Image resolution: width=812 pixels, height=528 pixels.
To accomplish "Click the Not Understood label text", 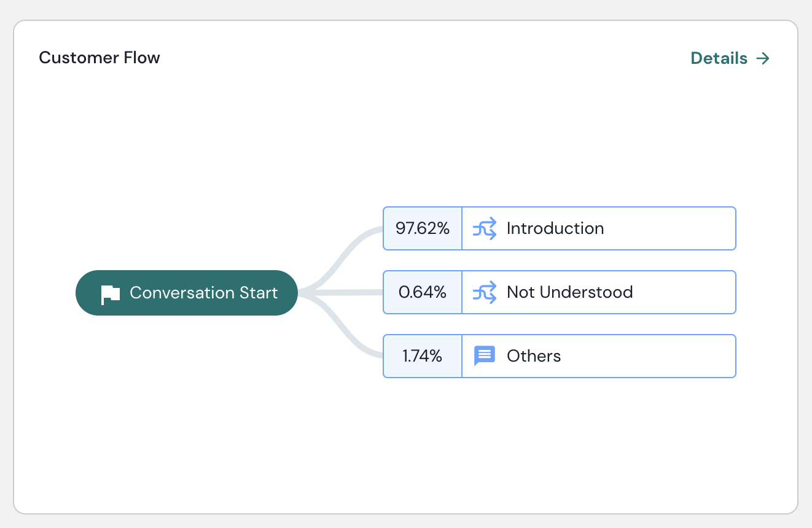I will click(x=569, y=292).
